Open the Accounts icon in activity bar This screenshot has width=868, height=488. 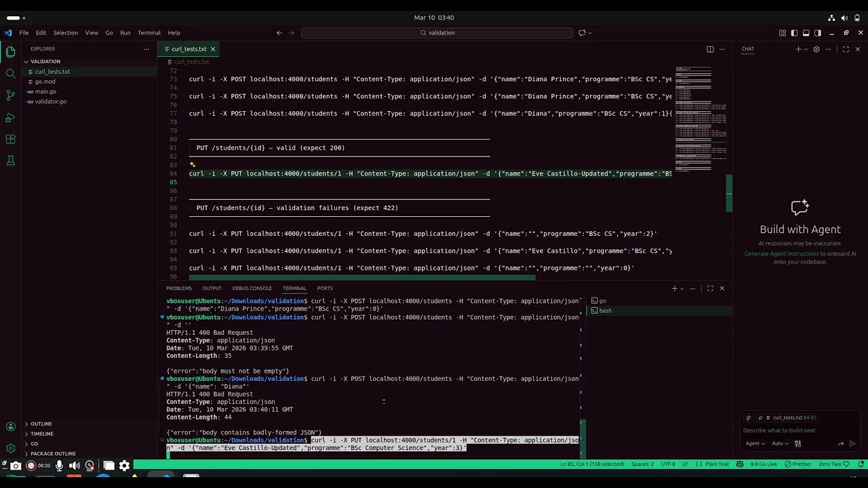10,426
